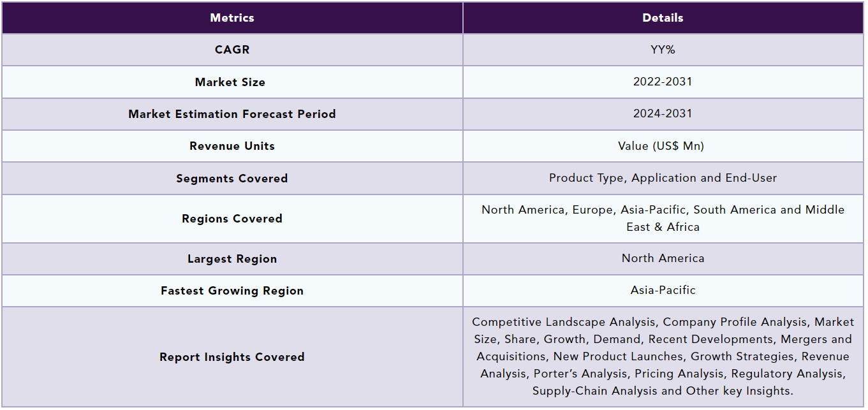Click the Details column header
Image resolution: width=868 pixels, height=410 pixels.
click(x=663, y=18)
